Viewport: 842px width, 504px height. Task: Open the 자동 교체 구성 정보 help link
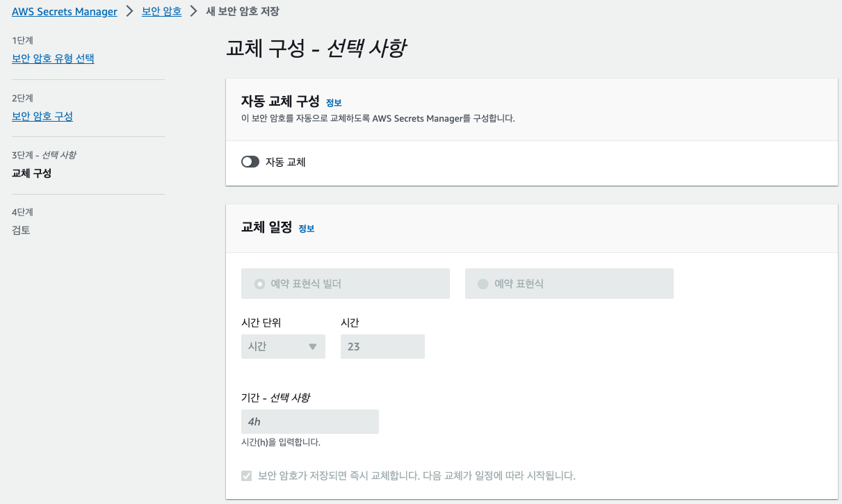click(x=333, y=101)
